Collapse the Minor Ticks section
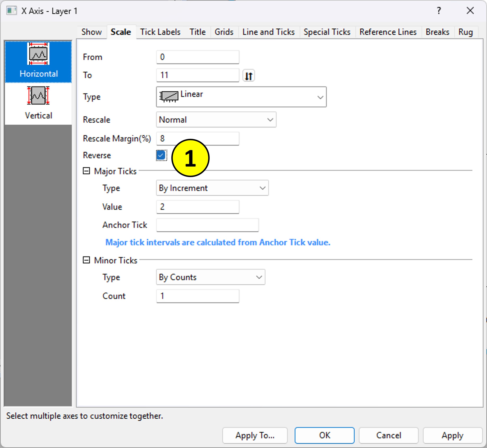This screenshot has width=487, height=448. [x=86, y=260]
